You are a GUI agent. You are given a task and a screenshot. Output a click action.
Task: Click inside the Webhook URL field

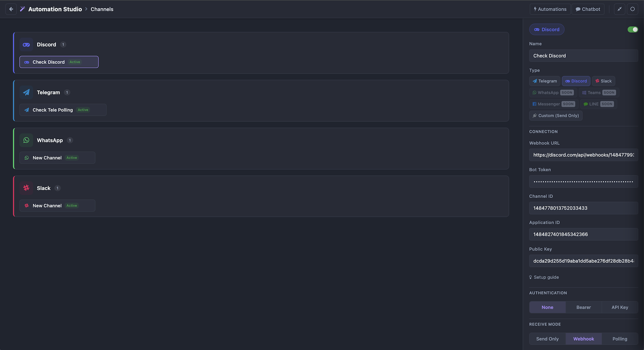583,155
